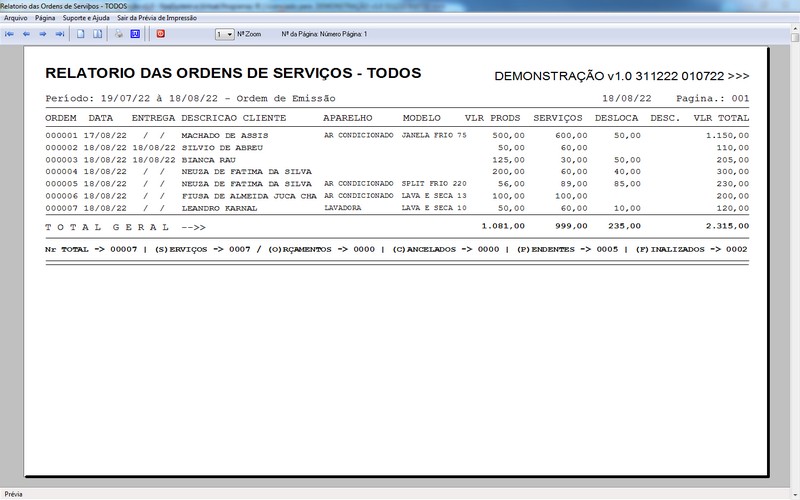Click (F)INALIZADOS -> 0002 summary text
The image size is (800, 500).
coord(691,249)
